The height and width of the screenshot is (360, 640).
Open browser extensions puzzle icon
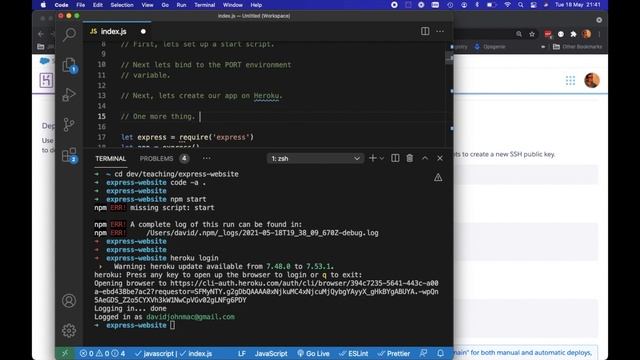(x=573, y=34)
